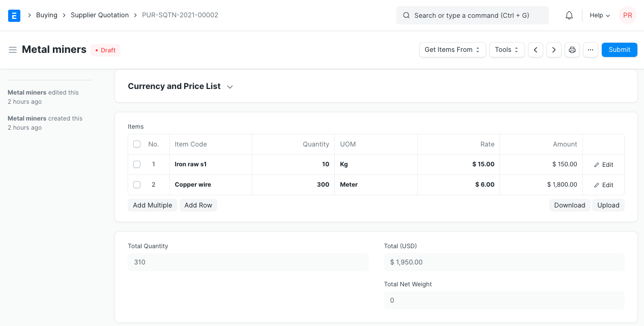Open the notifications bell
Viewport: 644px width, 326px height.
tap(569, 15)
